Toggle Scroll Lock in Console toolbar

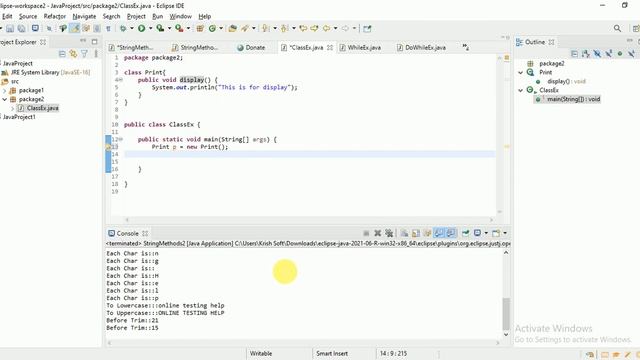pyautogui.click(x=416, y=233)
